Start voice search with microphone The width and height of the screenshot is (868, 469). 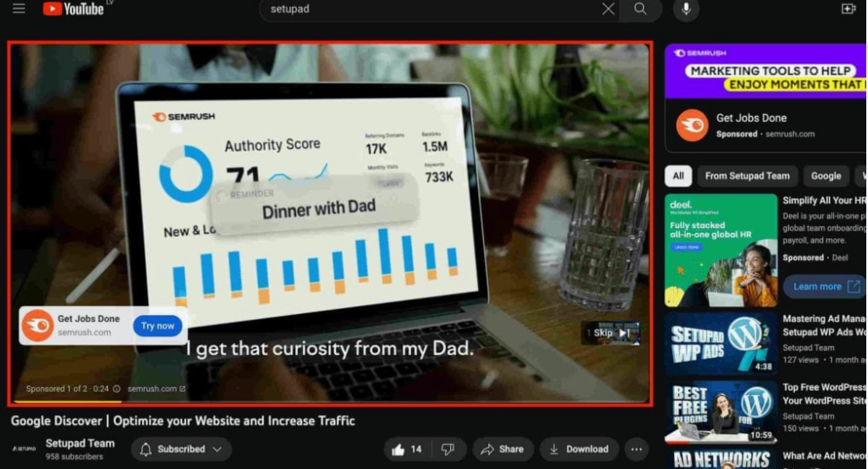tap(686, 9)
